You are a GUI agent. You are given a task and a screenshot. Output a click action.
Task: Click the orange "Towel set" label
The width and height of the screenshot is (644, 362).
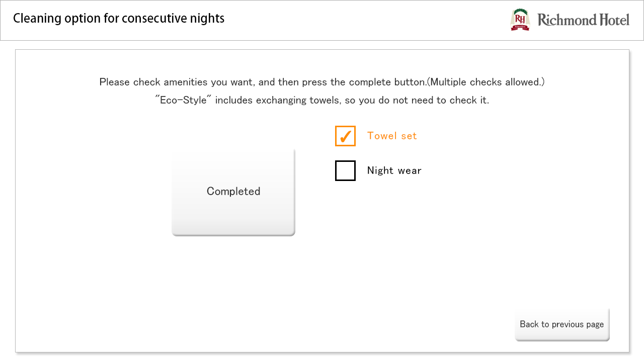(392, 136)
